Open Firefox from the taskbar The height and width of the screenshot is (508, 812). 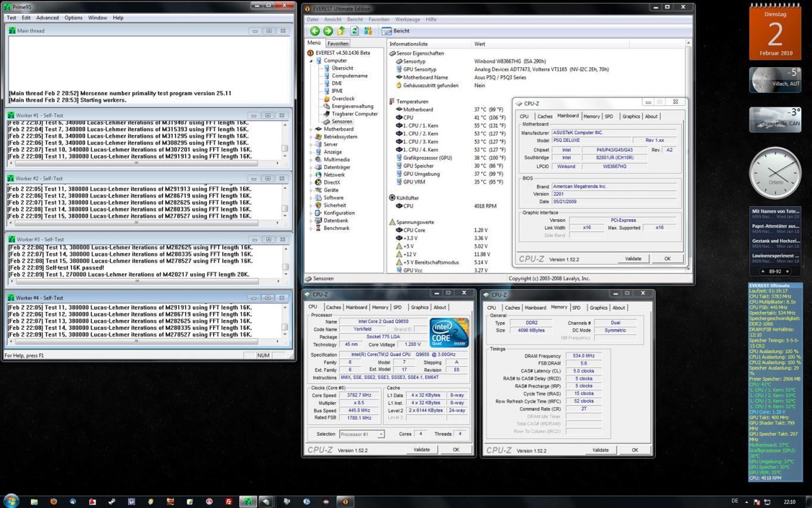[53, 501]
